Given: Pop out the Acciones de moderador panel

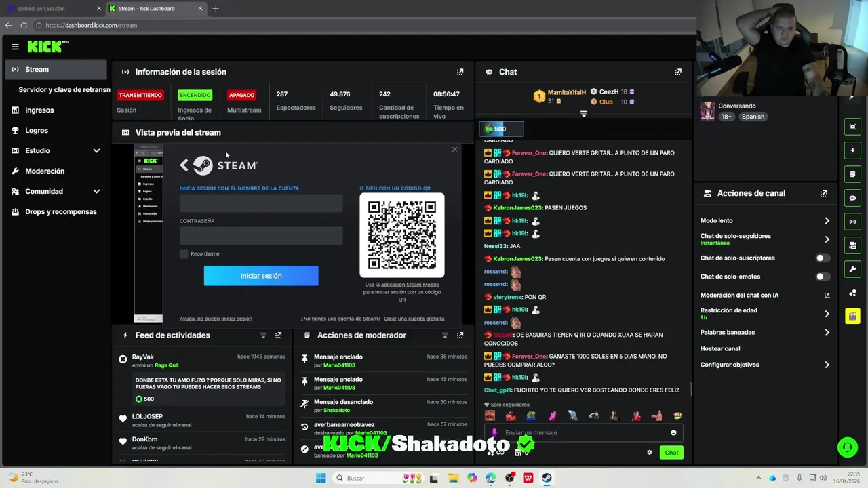Looking at the screenshot, I should pos(460,335).
